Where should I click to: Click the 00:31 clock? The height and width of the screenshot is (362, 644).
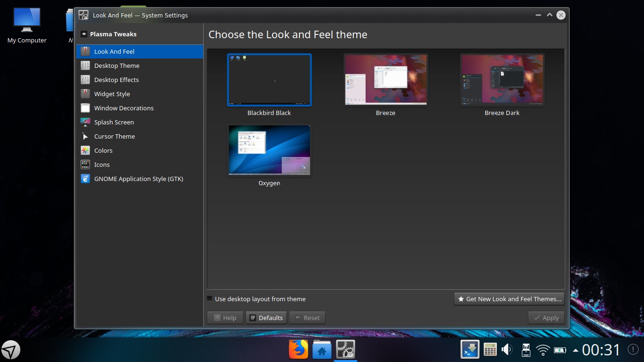pyautogui.click(x=601, y=350)
